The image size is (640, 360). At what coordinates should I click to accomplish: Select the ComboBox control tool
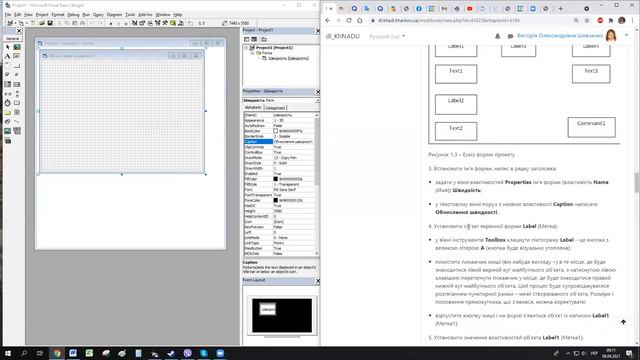pyautogui.click(x=7, y=84)
